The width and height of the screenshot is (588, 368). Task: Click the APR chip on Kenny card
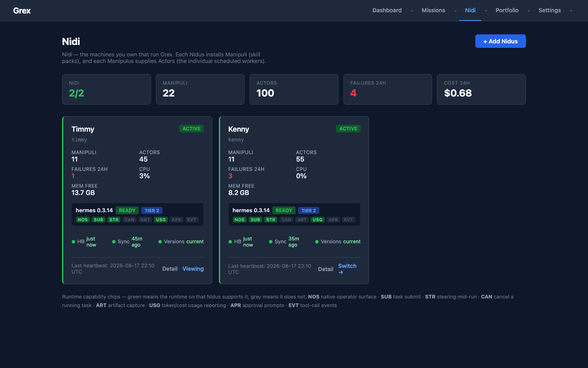click(x=333, y=220)
